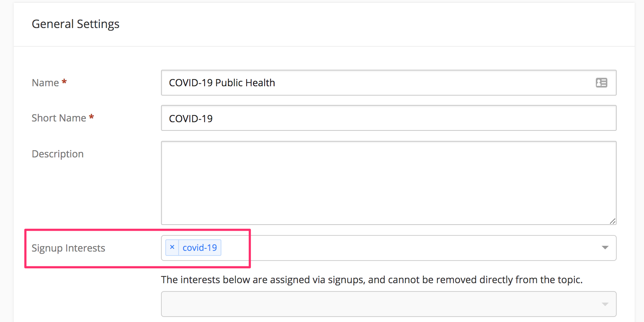Click the Description label

57,154
